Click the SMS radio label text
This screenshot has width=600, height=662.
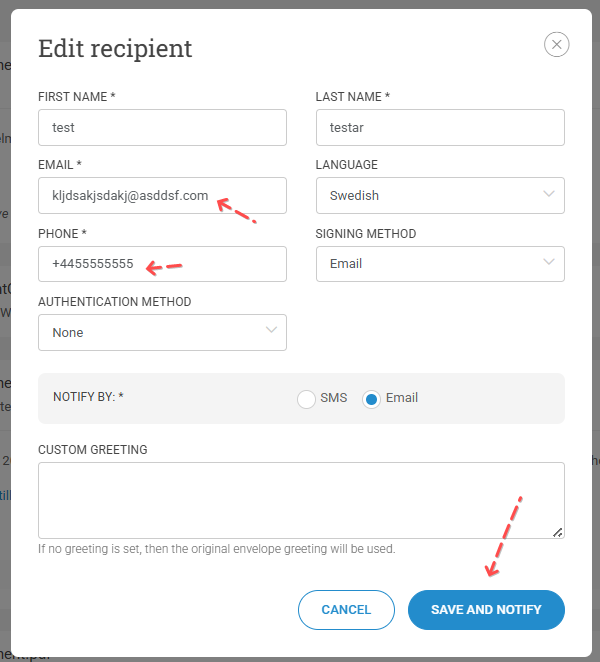click(x=334, y=398)
